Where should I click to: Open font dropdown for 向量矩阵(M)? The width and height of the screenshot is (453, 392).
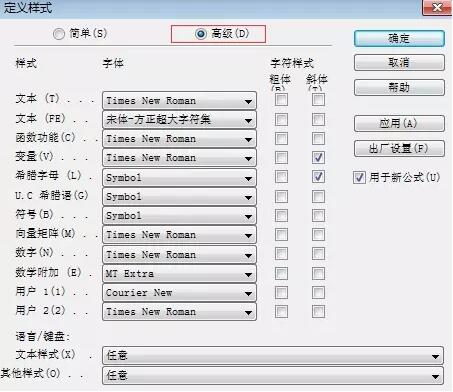tap(179, 235)
